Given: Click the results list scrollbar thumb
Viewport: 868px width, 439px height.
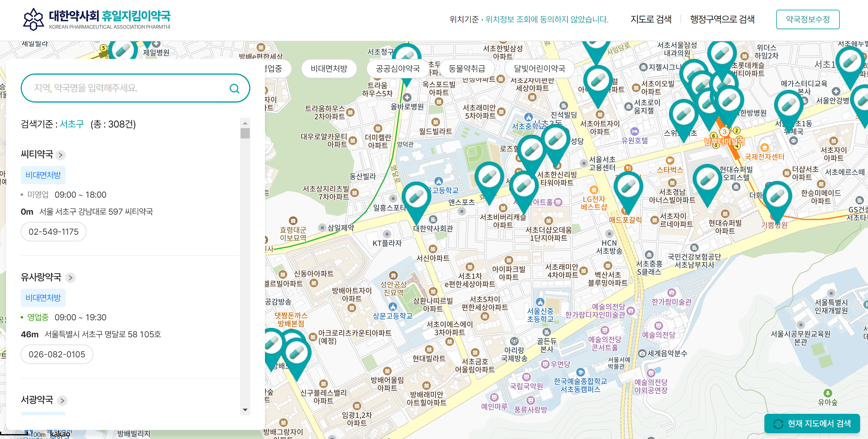Looking at the screenshot, I should [x=245, y=133].
